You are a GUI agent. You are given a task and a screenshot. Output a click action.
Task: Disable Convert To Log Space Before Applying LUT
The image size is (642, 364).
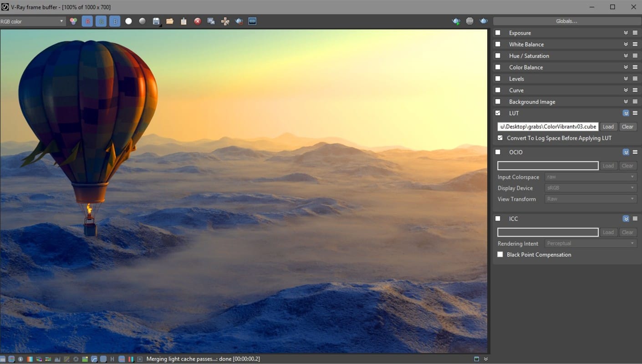500,138
